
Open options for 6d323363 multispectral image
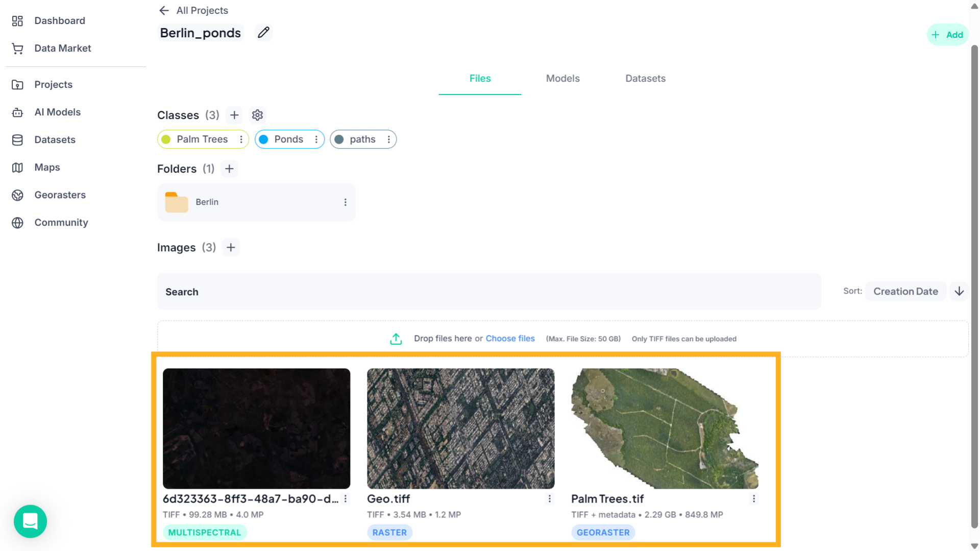346,499
